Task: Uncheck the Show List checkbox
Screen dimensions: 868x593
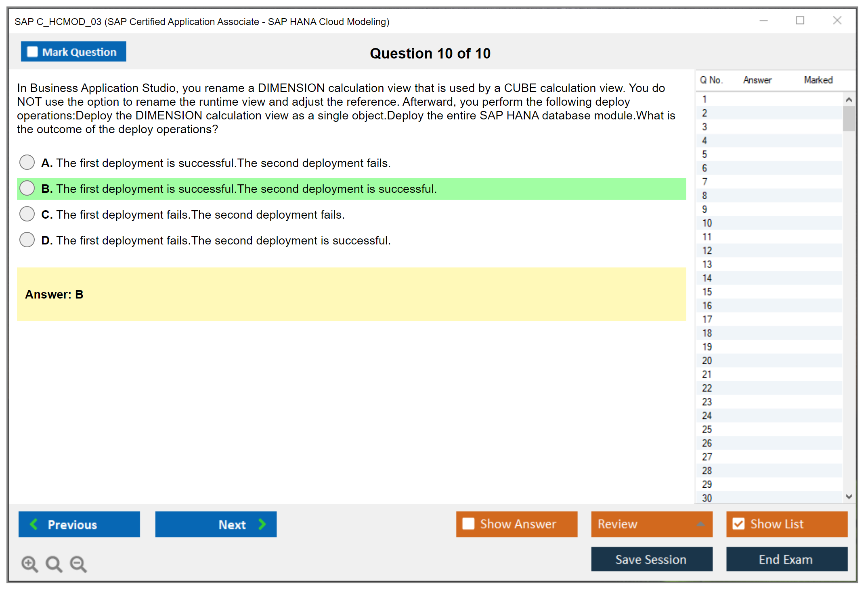Action: click(738, 524)
